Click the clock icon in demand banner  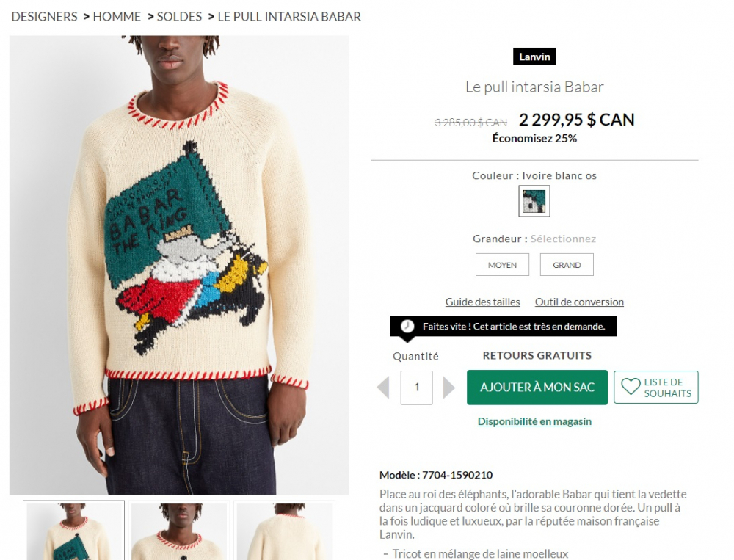pyautogui.click(x=407, y=326)
